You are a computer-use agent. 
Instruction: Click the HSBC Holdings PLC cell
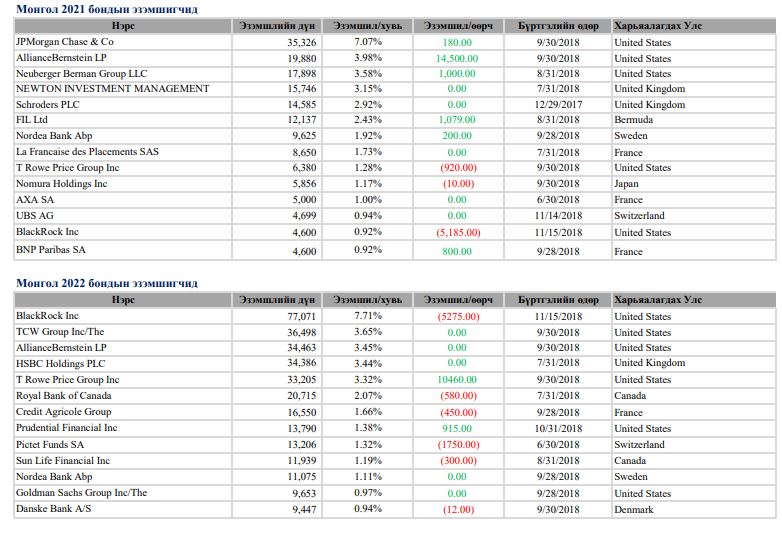pos(61,363)
